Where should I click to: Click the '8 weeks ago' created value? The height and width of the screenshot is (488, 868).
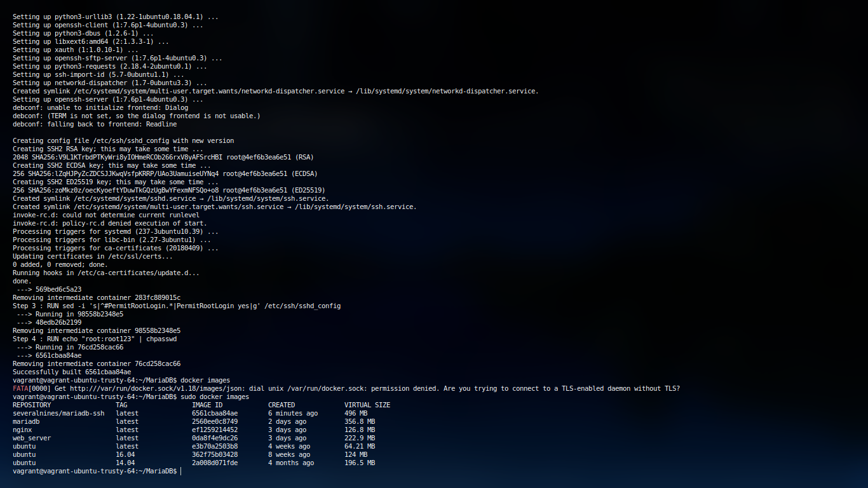tap(289, 455)
